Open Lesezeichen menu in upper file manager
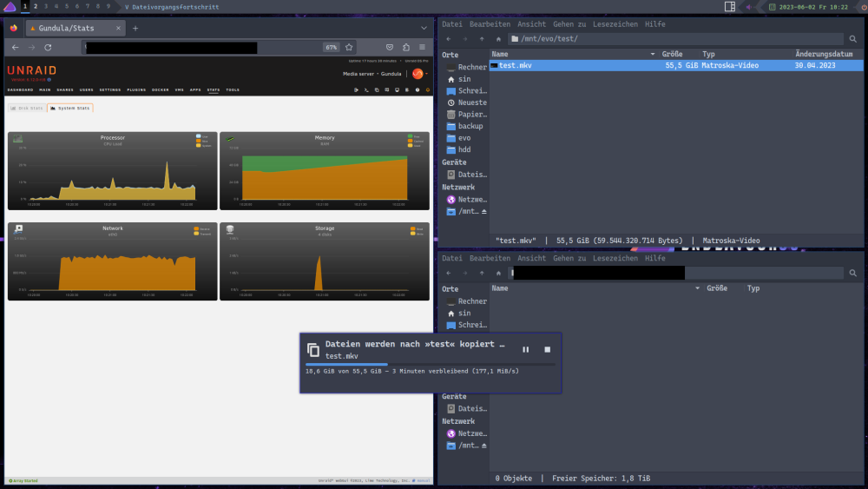868x489 pixels. pos(615,24)
